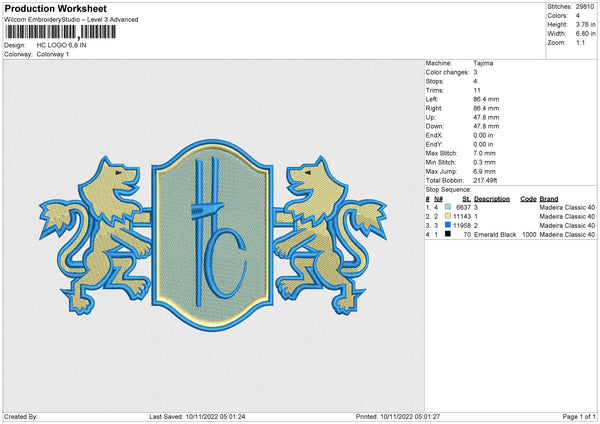
Task: Click the light teal color swatch in stop sequence
Action: tap(448, 207)
